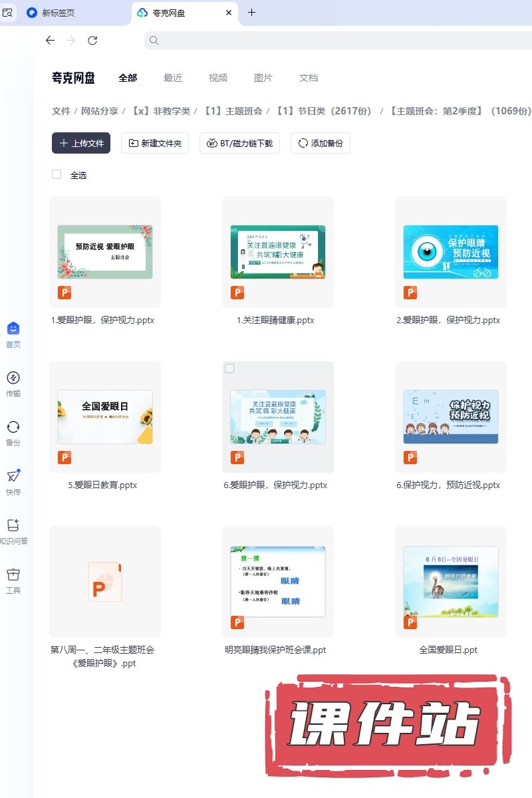Open the 传输 transfer sidebar icon
The image size is (532, 798).
[x=13, y=378]
